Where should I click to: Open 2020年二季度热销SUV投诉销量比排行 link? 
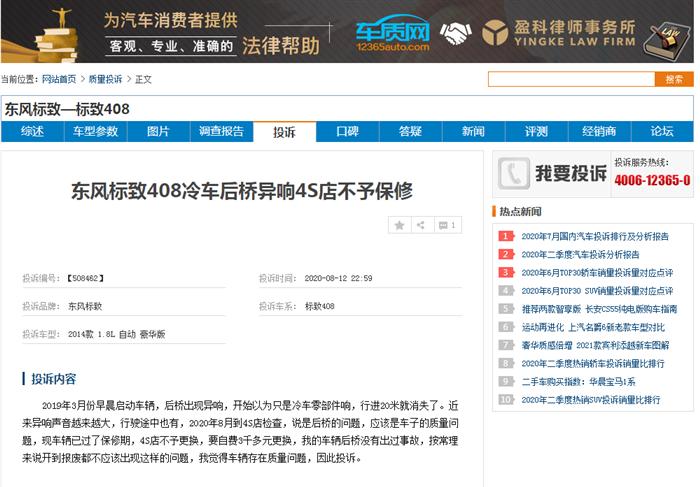[591, 400]
